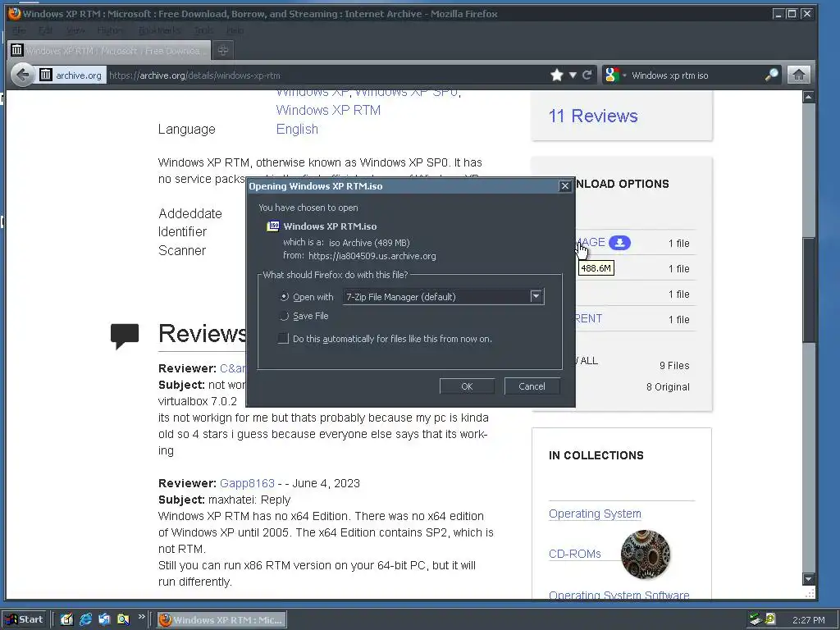Open the CD-ROMs collection link

click(x=575, y=554)
